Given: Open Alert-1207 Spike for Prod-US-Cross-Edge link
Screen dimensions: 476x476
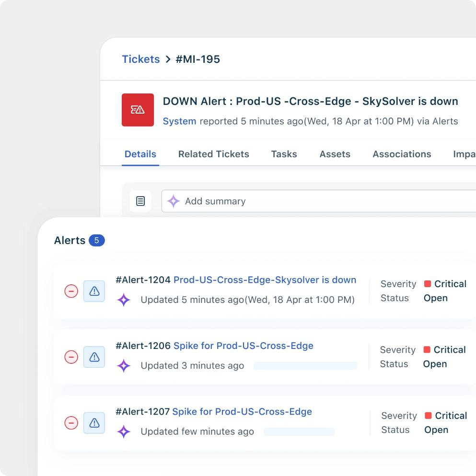Looking at the screenshot, I should 242,412.
